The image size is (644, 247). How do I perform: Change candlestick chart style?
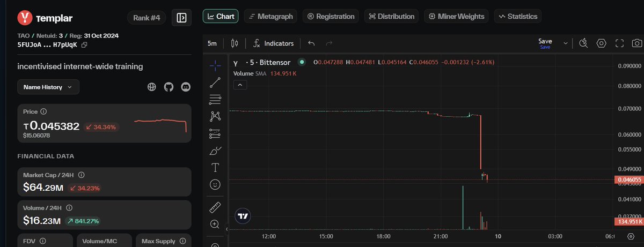coord(234,43)
